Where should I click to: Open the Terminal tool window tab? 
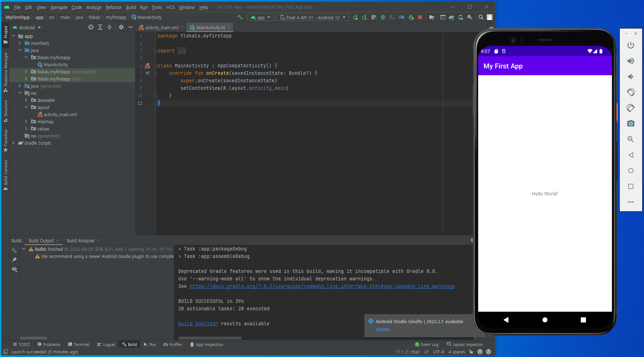(x=79, y=345)
